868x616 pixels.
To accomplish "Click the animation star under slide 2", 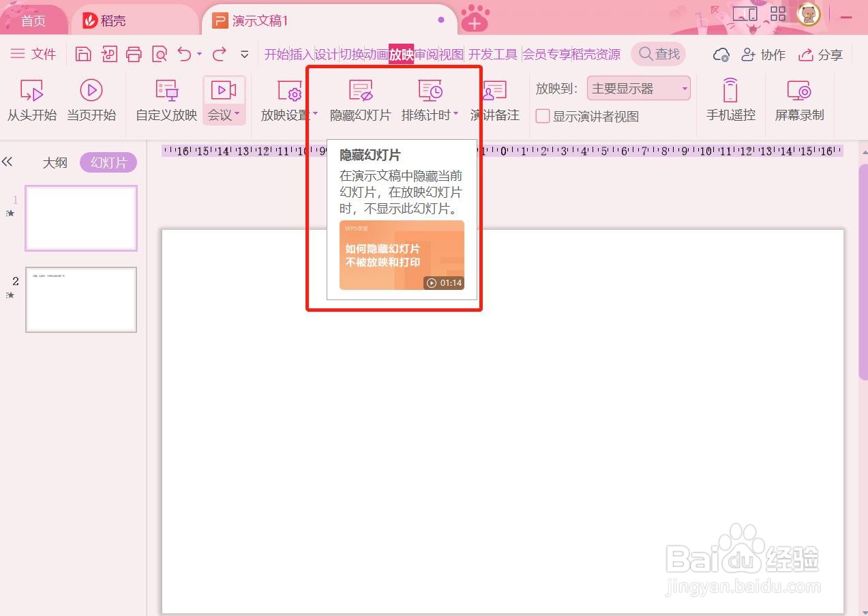I will [10, 295].
